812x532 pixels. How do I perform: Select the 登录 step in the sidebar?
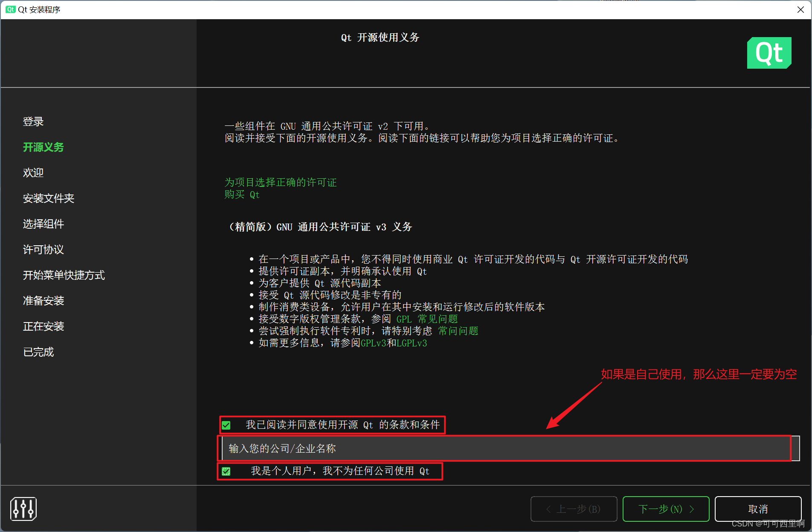coord(33,122)
